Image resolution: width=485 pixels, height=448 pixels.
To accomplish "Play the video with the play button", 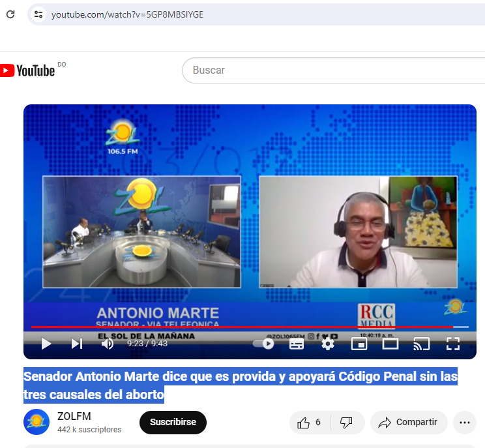I will 46,344.
